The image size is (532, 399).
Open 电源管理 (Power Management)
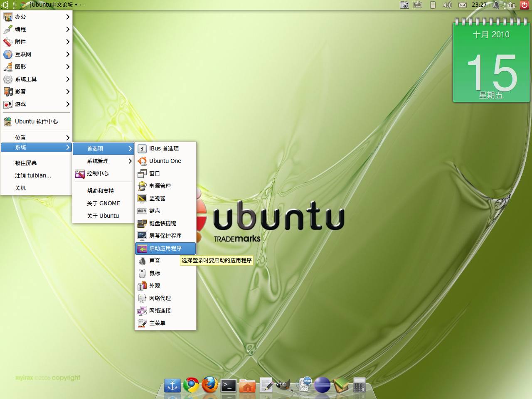[165, 186]
